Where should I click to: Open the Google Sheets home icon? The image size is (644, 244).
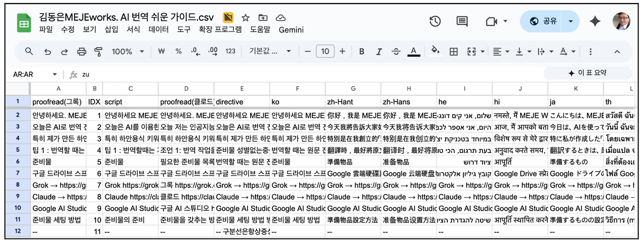[x=24, y=23]
